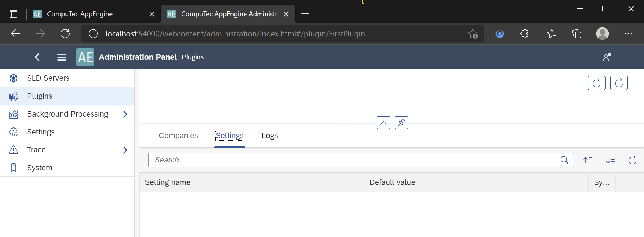The height and width of the screenshot is (237, 644).
Task: Select the CompuTec AppEngine Administration tab
Action: click(x=228, y=14)
